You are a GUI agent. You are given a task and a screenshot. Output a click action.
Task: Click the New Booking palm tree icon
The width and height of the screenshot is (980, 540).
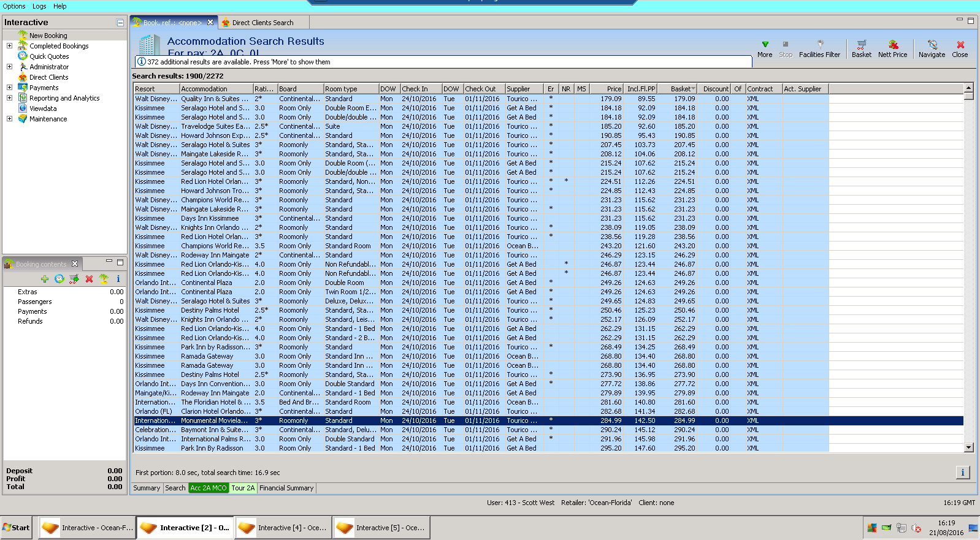coord(23,36)
